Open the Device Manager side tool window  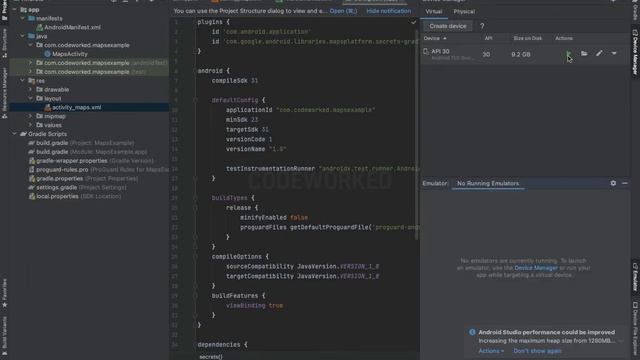coord(635,52)
